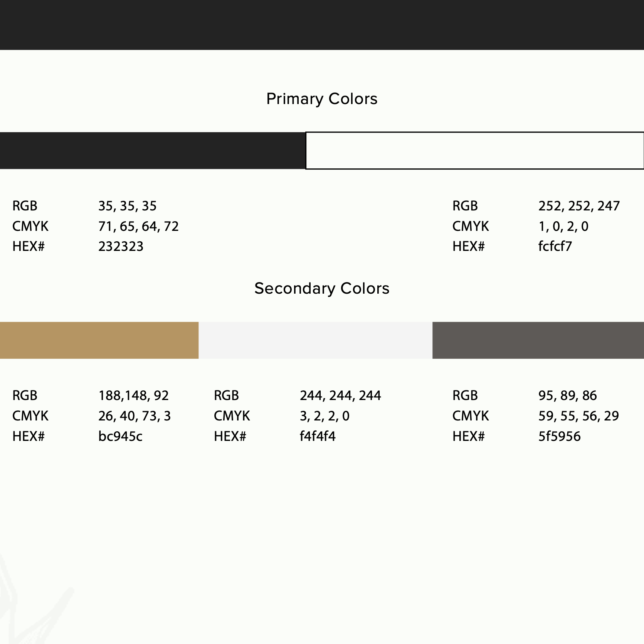This screenshot has height=644, width=644.
Task: Select CMYK value 26, 40, 73, 3
Action: point(135,416)
